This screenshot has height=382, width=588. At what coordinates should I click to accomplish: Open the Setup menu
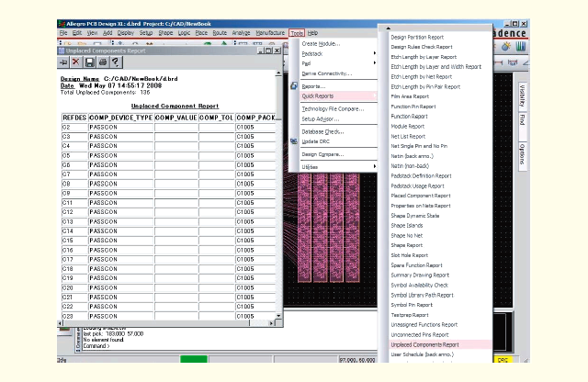[146, 33]
